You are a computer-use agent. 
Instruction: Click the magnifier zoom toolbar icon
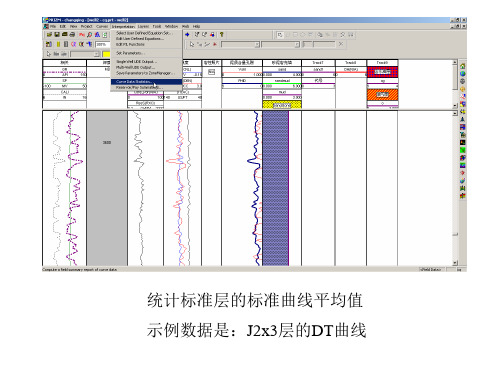pyautogui.click(x=90, y=34)
